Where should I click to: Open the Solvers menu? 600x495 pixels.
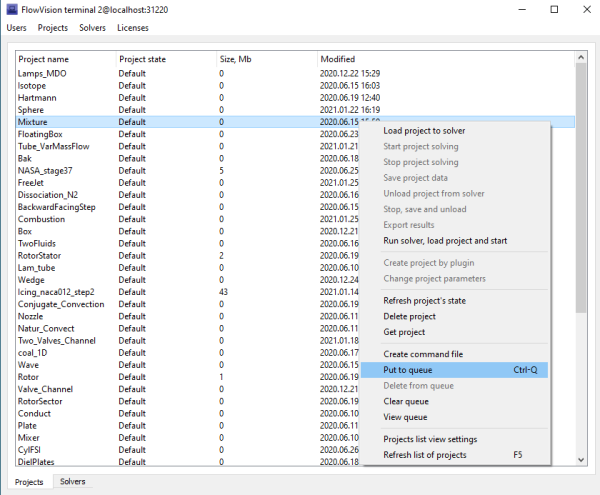click(x=92, y=28)
